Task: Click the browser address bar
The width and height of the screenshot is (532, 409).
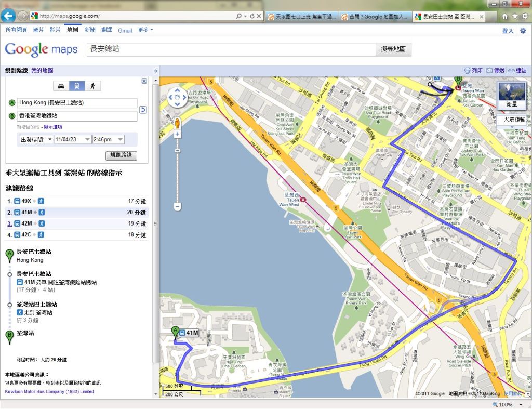Action: pos(136,16)
